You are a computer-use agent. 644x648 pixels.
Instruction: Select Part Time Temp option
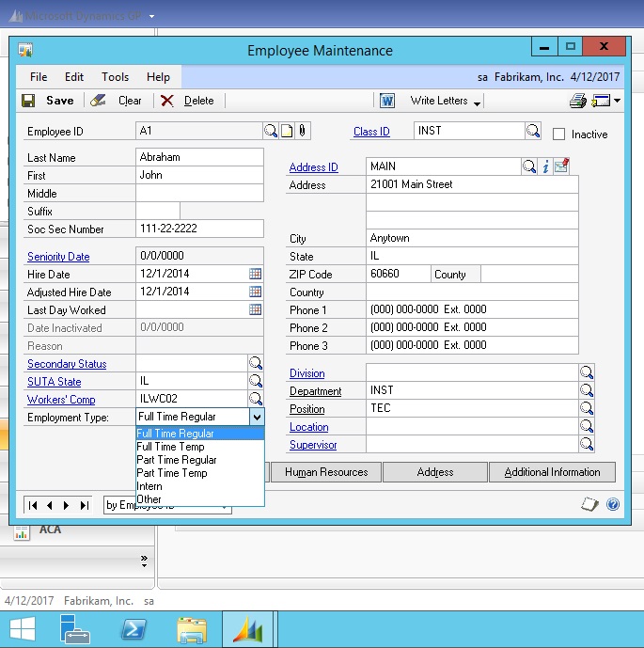(x=200, y=473)
